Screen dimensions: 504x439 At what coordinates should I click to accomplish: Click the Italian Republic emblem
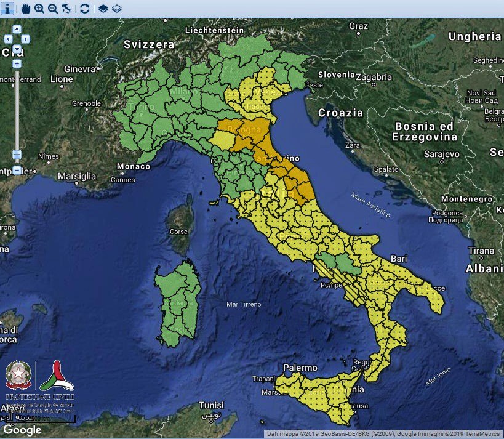[x=18, y=375]
